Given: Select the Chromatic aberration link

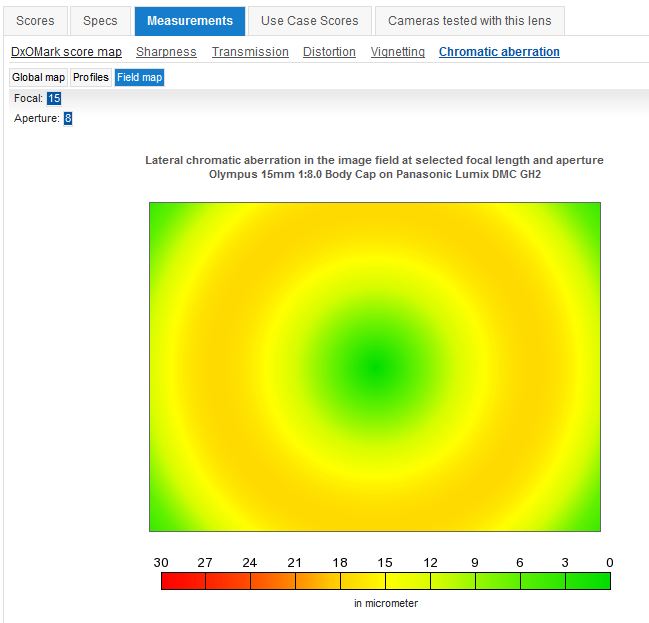Looking at the screenshot, I should tap(499, 52).
